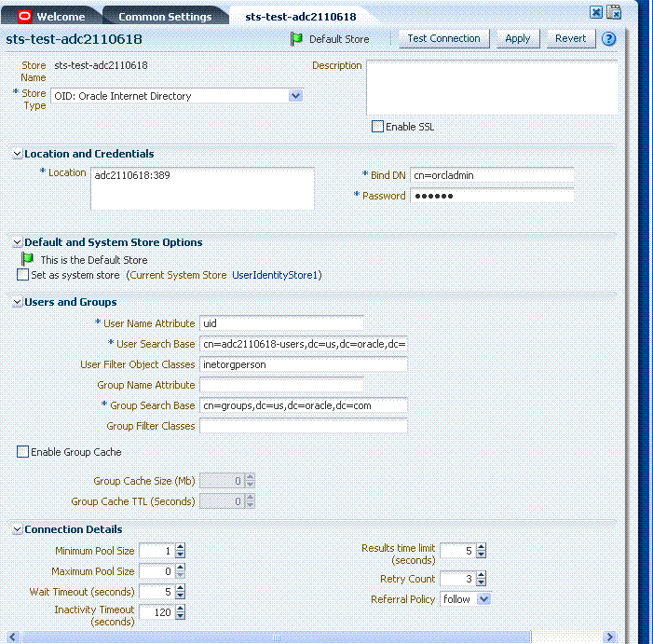The height and width of the screenshot is (644, 653).
Task: Click User Filter Object Classes field
Action: click(x=304, y=364)
